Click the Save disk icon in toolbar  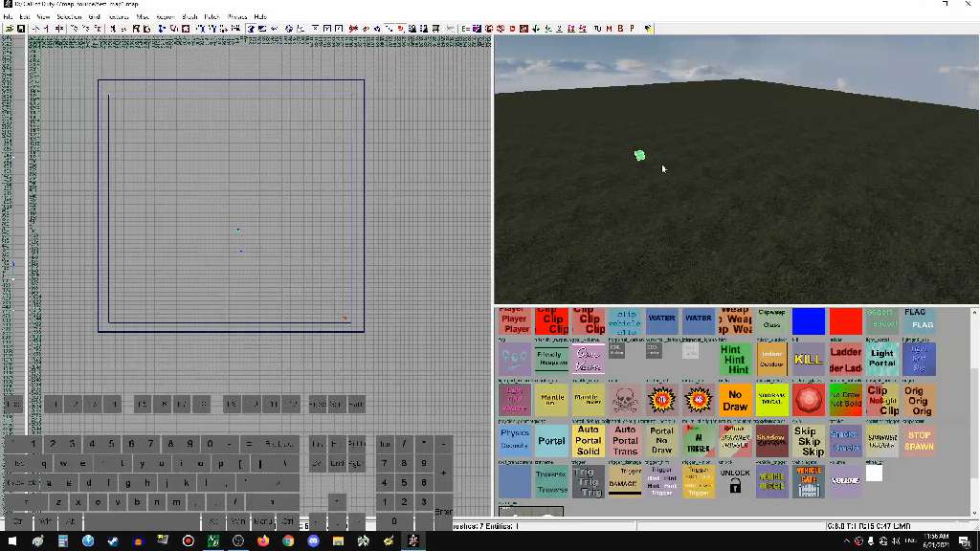pos(20,29)
